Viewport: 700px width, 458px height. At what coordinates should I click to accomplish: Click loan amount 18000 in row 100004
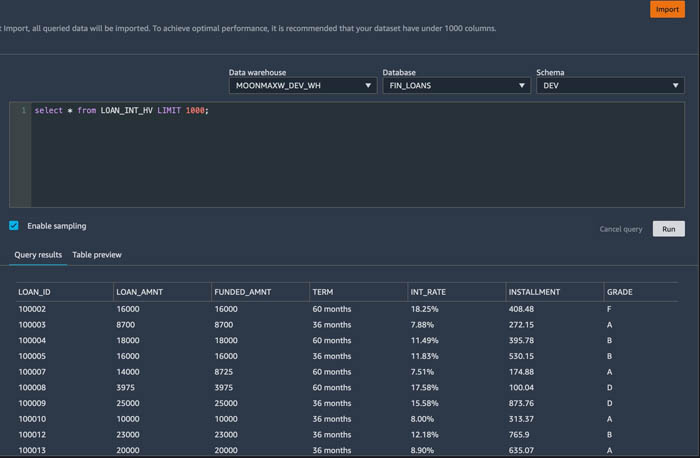coord(128,340)
